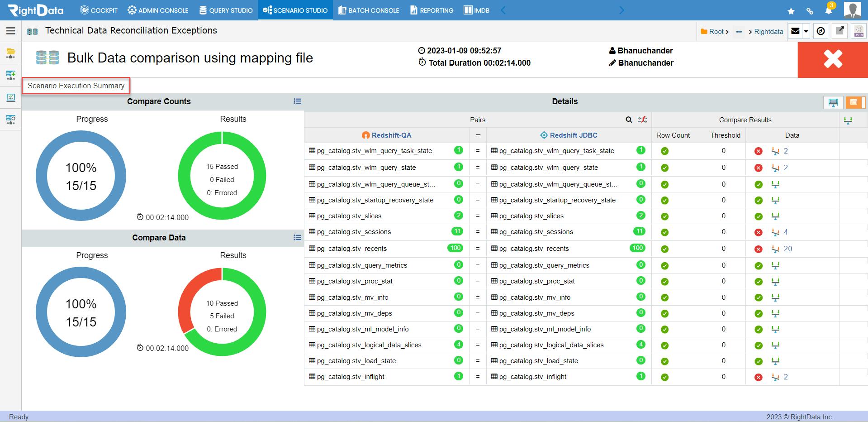Toggle the desktop view icon above Compare Results
Screen dimensions: 868x422
click(x=833, y=102)
